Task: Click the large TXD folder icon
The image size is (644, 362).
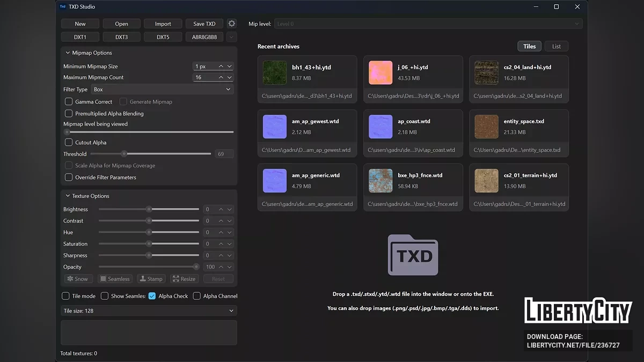Action: pos(413,255)
